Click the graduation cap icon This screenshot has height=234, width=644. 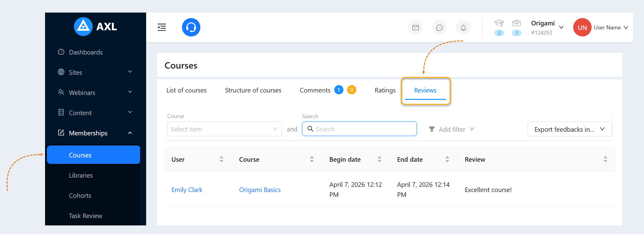tap(499, 23)
